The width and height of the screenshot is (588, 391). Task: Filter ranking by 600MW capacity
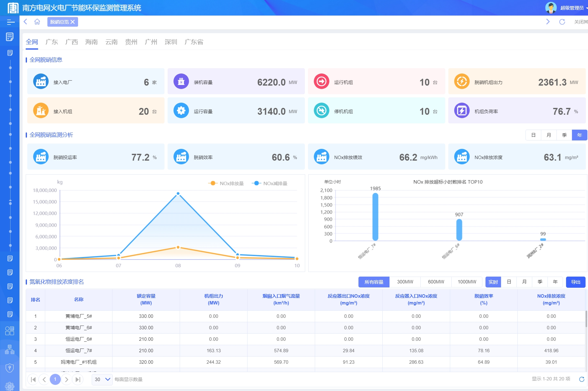click(436, 282)
